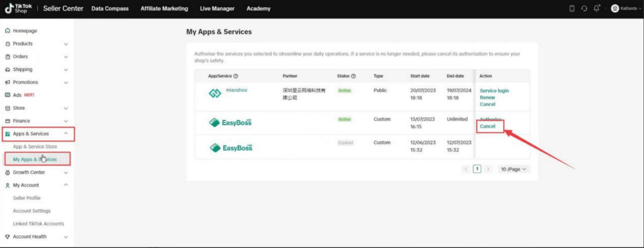Expand the Orders menu chevron
The width and height of the screenshot is (644, 248).
tap(66, 57)
